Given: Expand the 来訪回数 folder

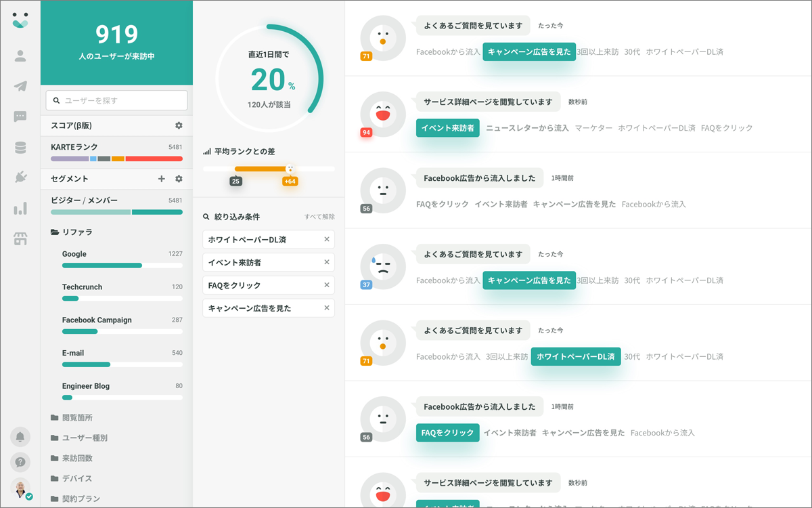Looking at the screenshot, I should [x=72, y=458].
